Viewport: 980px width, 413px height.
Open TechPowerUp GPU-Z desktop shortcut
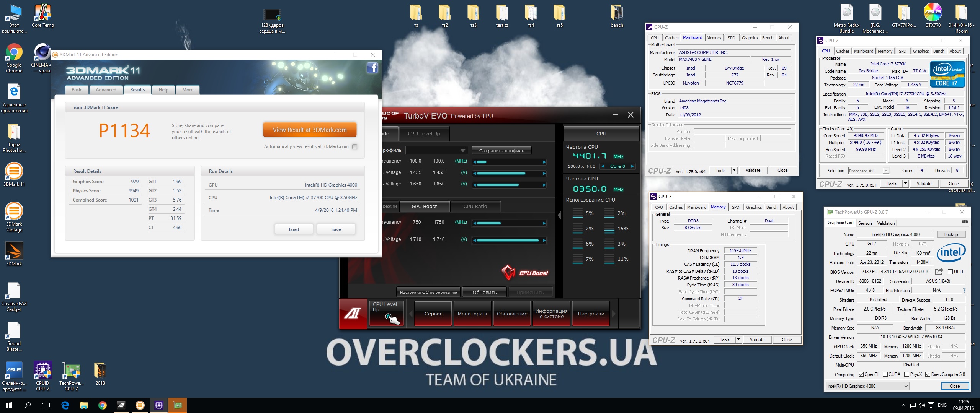pos(71,377)
